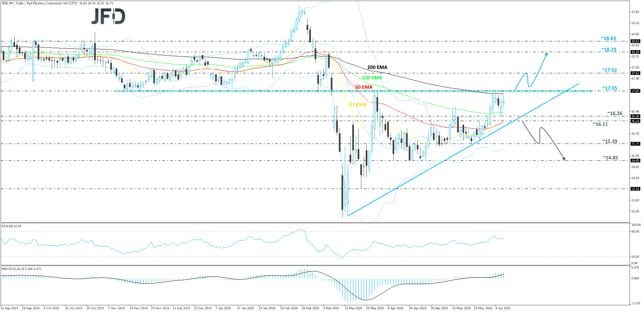The width and height of the screenshot is (644, 312).
Task: Click the JFD logo
Action: pyautogui.click(x=108, y=16)
